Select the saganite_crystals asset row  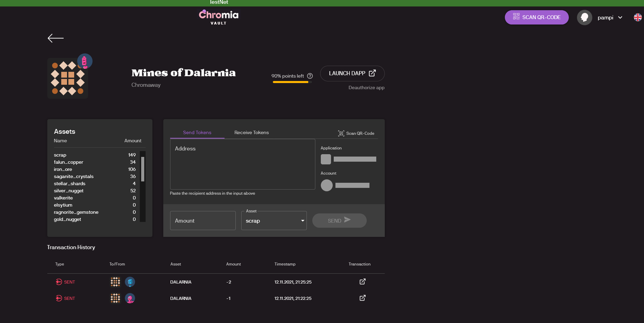click(95, 176)
